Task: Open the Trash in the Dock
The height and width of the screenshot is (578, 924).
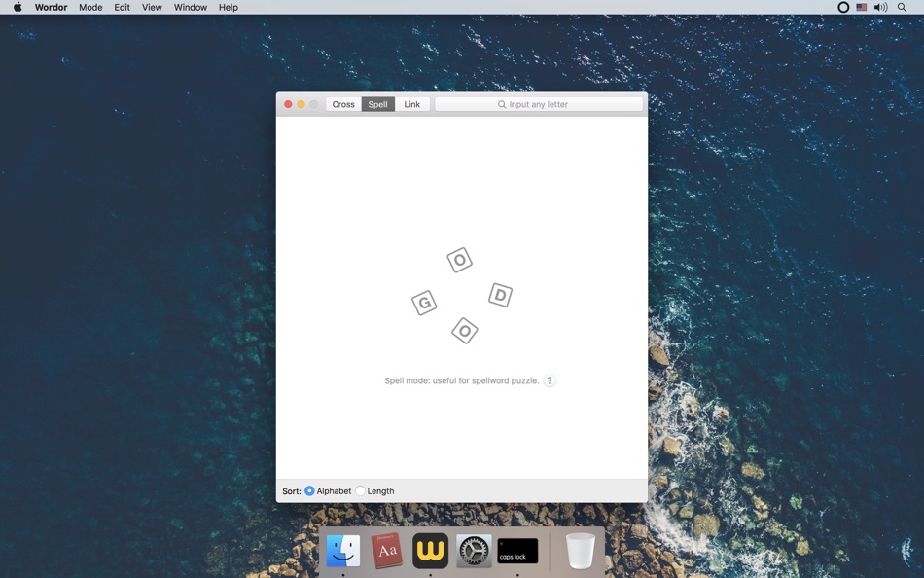Action: (581, 550)
